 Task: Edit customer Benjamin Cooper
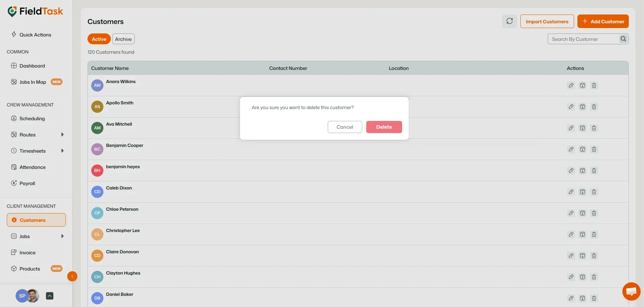tap(571, 149)
